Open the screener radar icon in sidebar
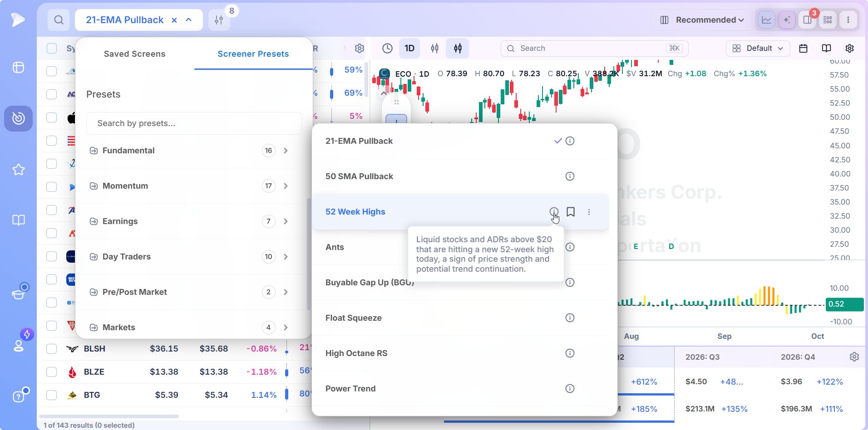Viewport: 868px width, 430px height. tap(19, 118)
